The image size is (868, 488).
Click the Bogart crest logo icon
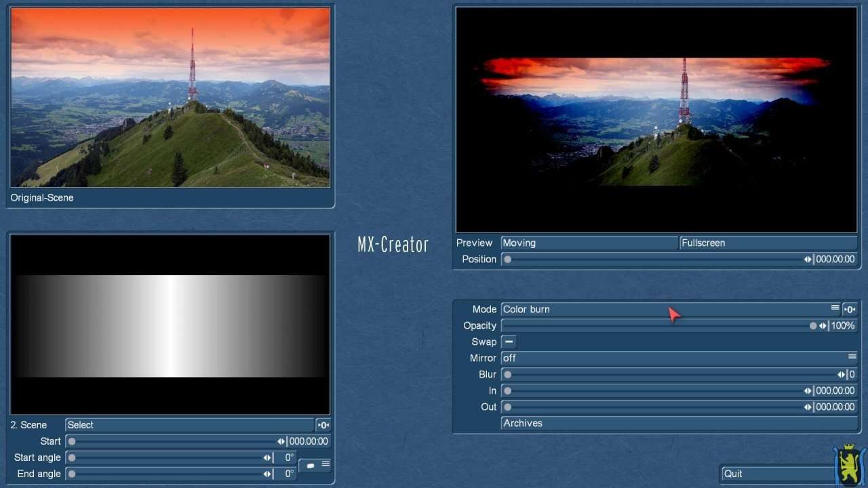click(x=848, y=465)
